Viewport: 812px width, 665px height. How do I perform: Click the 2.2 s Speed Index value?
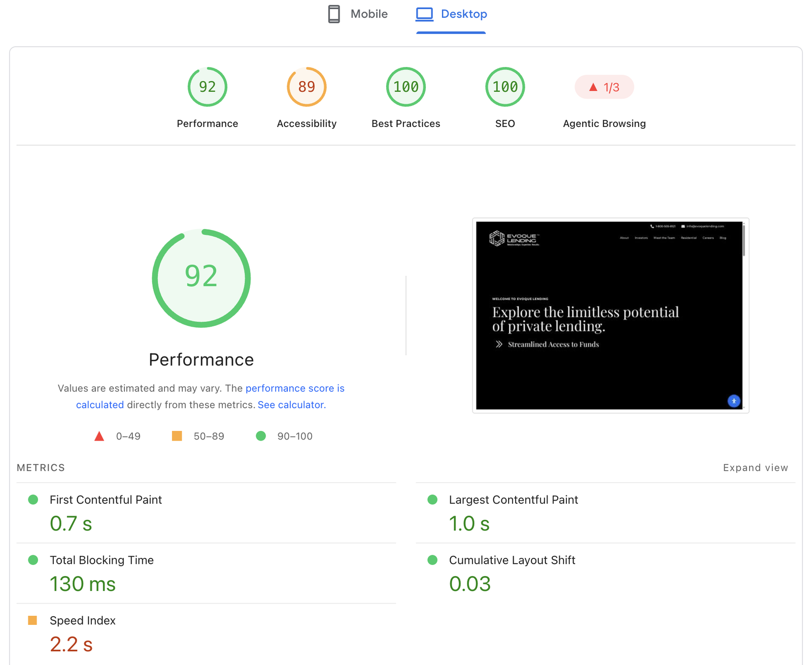point(71,644)
